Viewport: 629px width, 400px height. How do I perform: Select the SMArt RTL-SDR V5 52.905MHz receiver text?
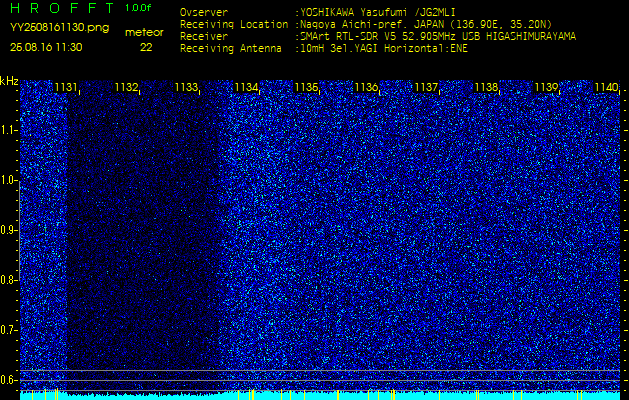tap(438, 37)
